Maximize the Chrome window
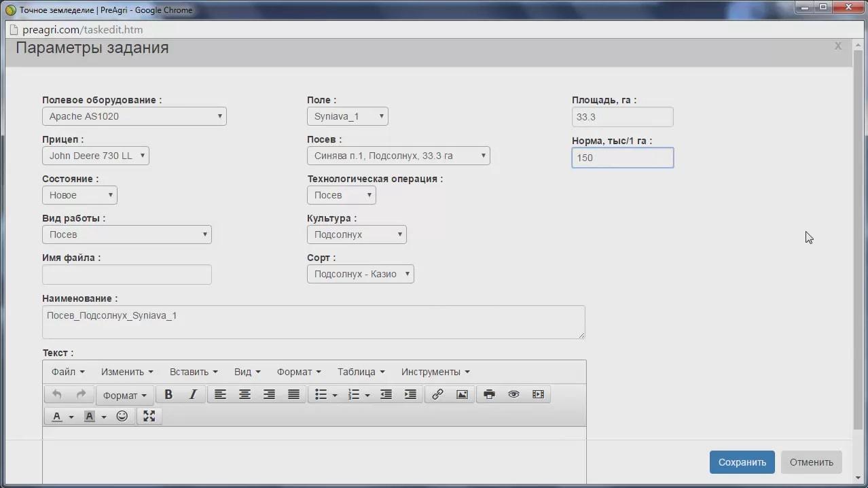868x488 pixels. (x=823, y=7)
